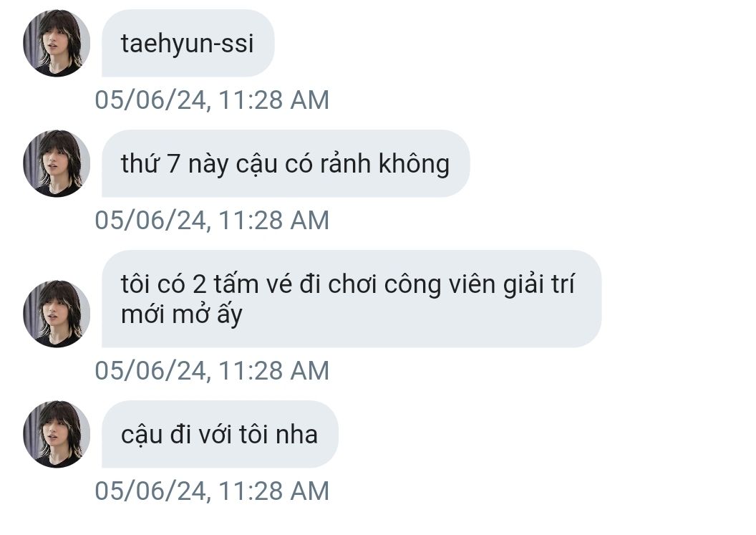Viewport: 756px width, 535px height.
Task: Click the timestamp below 'cậu đi với tôi nha'
Action: pyautogui.click(x=212, y=491)
